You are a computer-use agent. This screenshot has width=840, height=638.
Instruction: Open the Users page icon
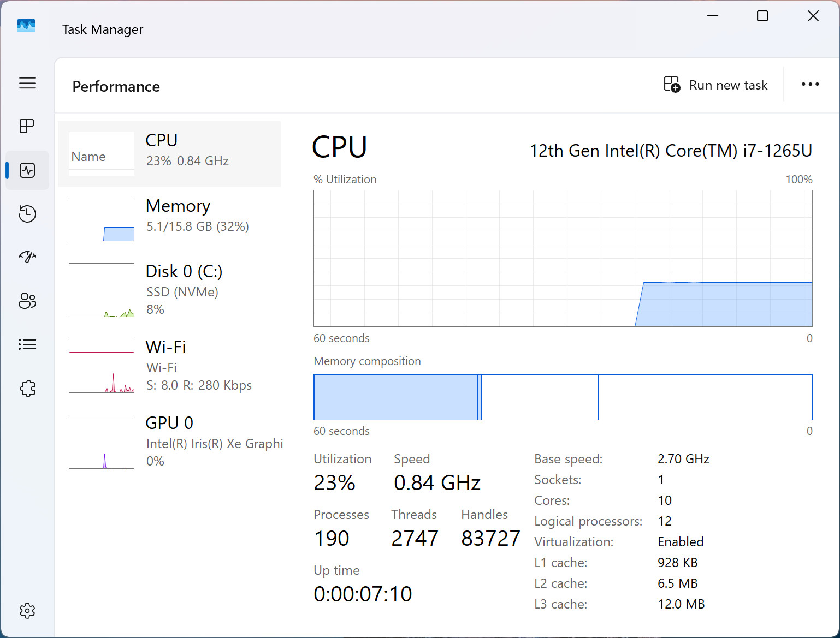(x=27, y=301)
